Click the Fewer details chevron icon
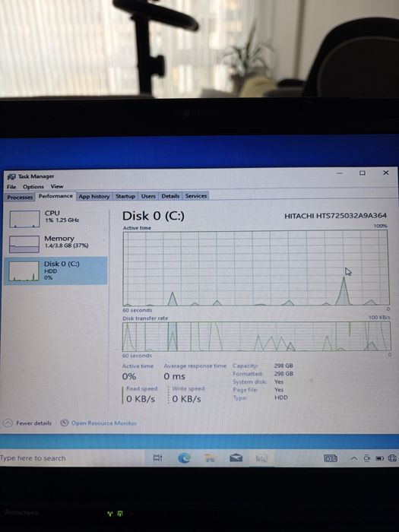Screen dimensions: 399x532 click(x=8, y=423)
